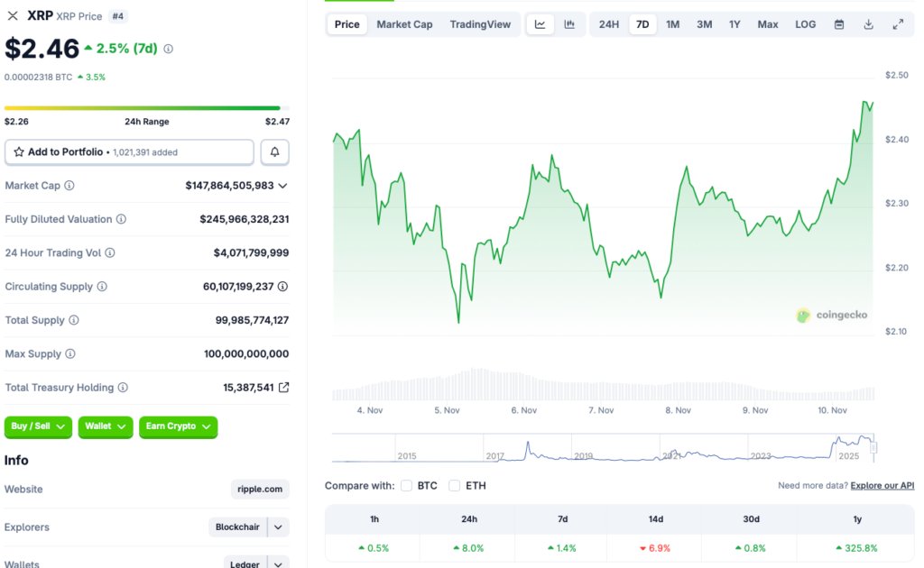This screenshot has width=924, height=568.
Task: Switch chart to candlestick view
Action: tap(569, 23)
